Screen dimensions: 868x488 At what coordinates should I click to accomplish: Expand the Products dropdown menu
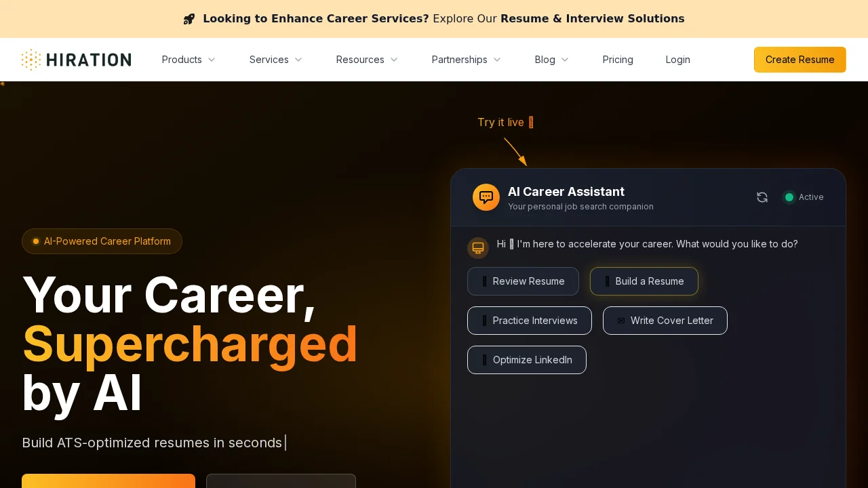pyautogui.click(x=189, y=60)
